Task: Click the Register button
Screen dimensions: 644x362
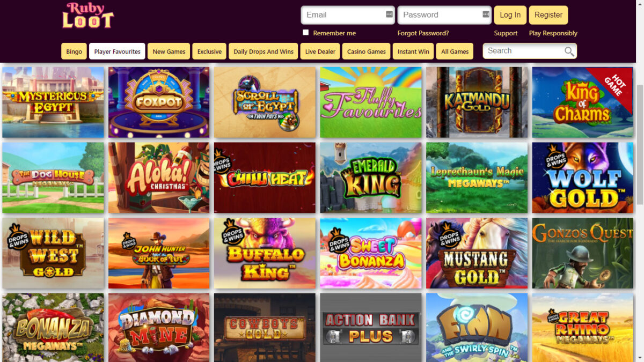Action: coord(548,15)
